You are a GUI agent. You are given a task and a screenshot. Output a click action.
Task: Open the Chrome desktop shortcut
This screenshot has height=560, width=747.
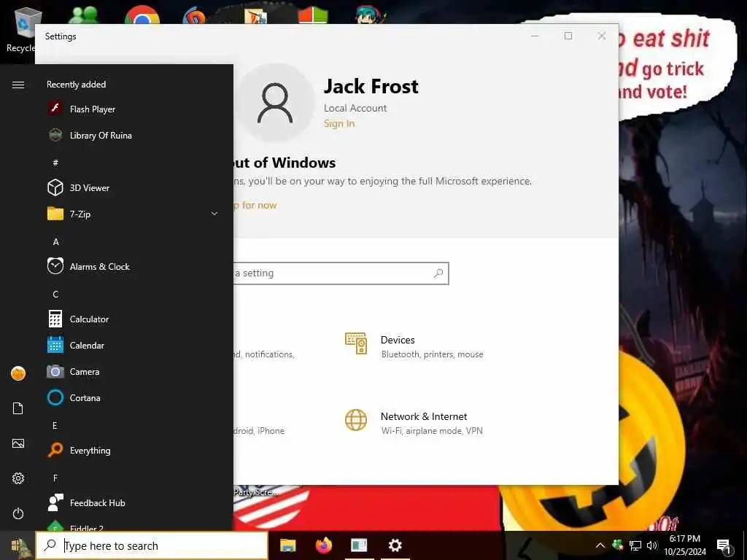tap(142, 15)
